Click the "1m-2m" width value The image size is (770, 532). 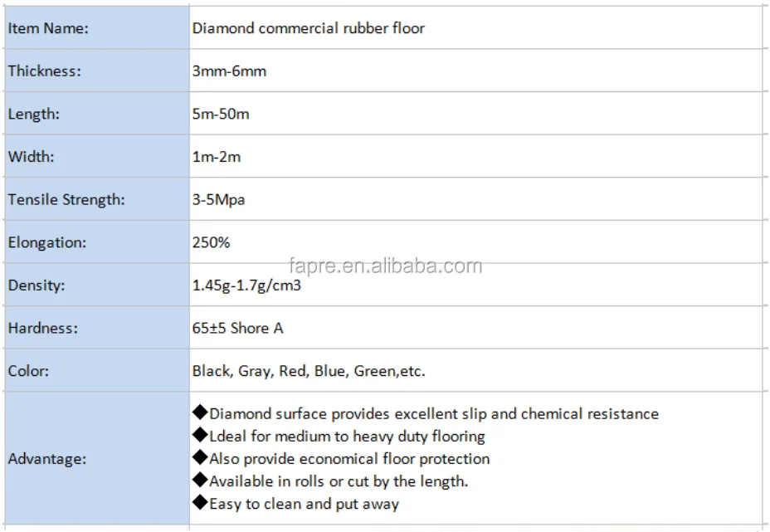pos(217,157)
